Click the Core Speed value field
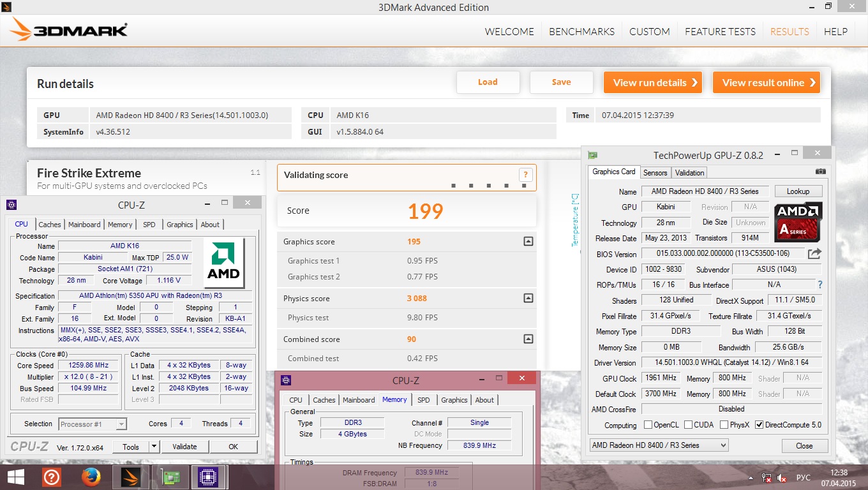Screen dimensions: 868x490 (88, 366)
